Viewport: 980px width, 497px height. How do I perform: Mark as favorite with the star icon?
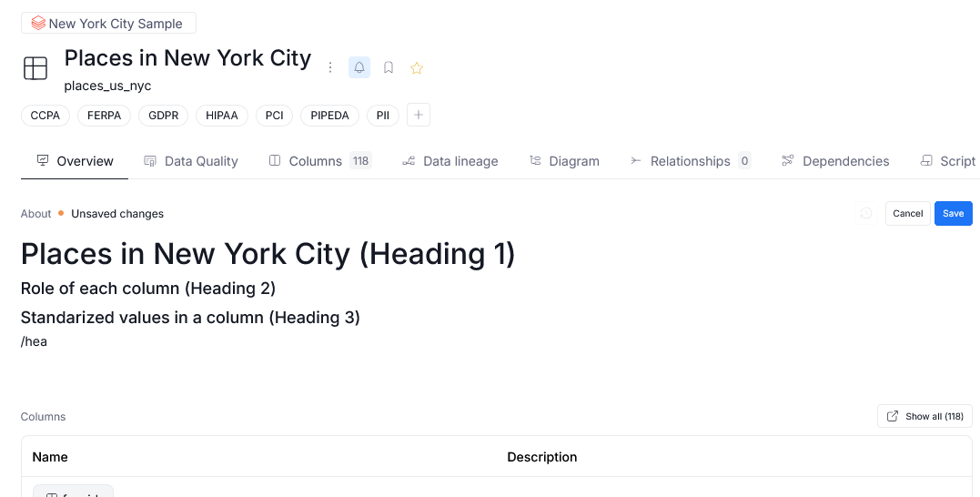point(417,67)
